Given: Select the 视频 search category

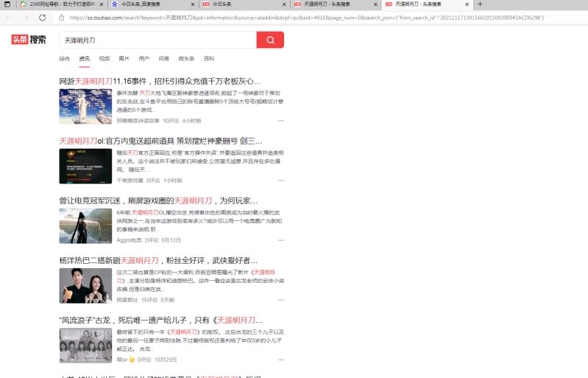Looking at the screenshot, I should click(x=104, y=58).
